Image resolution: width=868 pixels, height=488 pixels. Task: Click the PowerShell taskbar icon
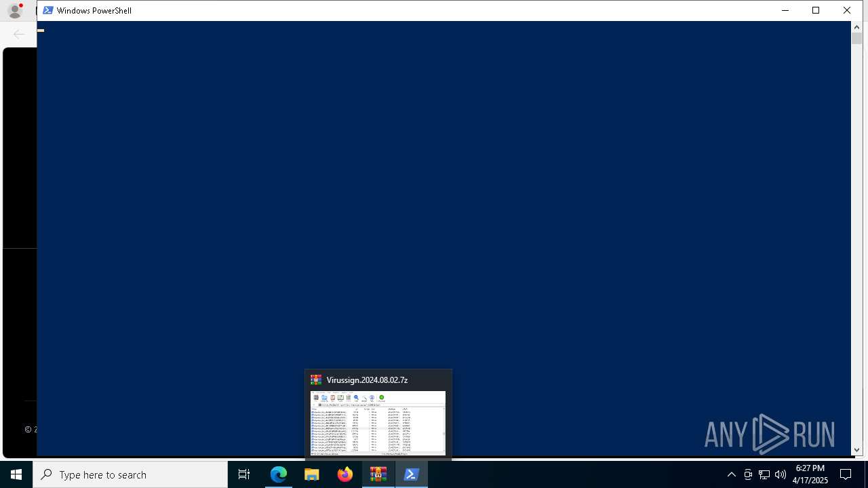click(412, 474)
